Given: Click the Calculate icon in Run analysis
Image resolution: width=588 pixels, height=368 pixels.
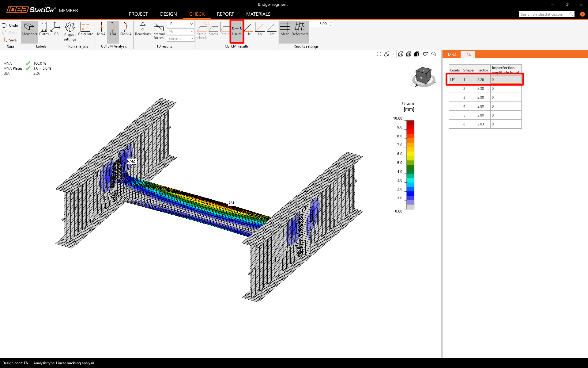Looking at the screenshot, I should (85, 29).
